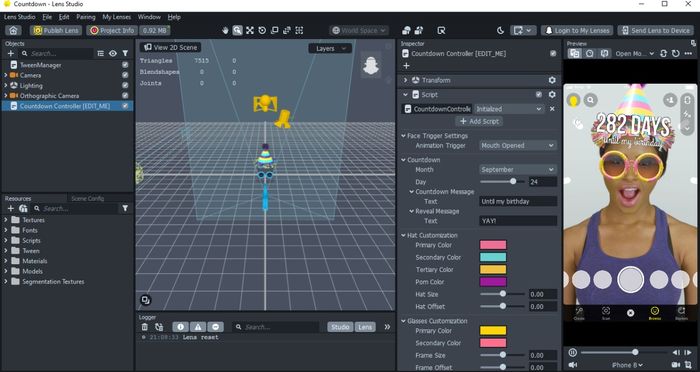Viewport: 700px width, 372px height.
Task: Remove CountdownController script with X
Action: [x=552, y=109]
